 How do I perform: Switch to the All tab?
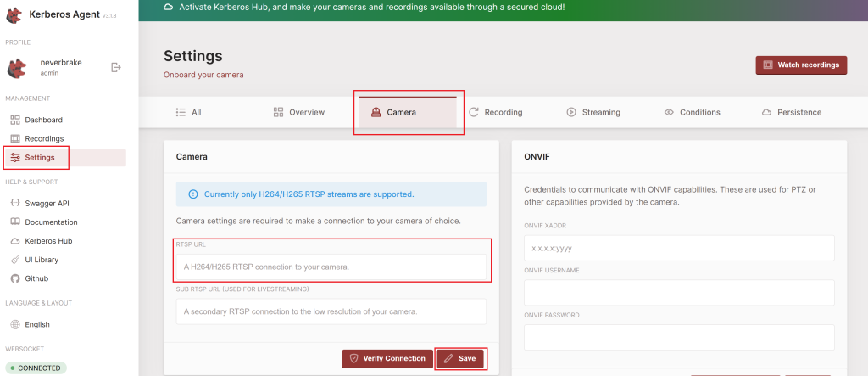tap(188, 112)
